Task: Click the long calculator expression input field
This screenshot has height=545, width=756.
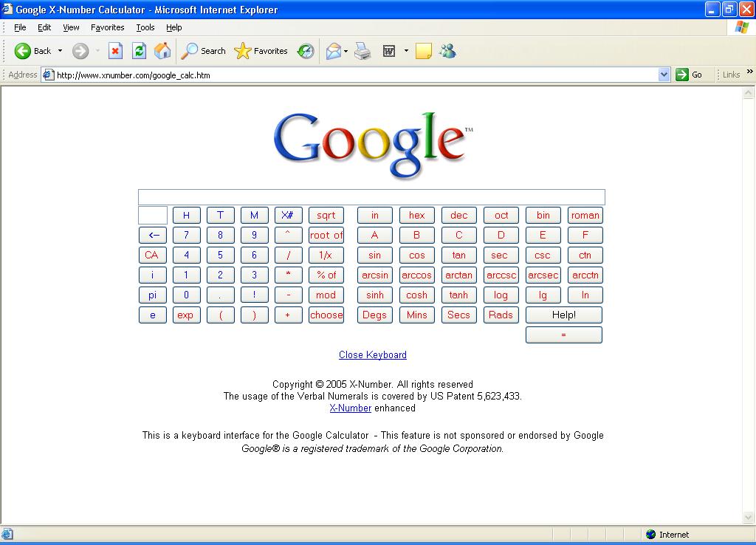Action: (x=371, y=197)
